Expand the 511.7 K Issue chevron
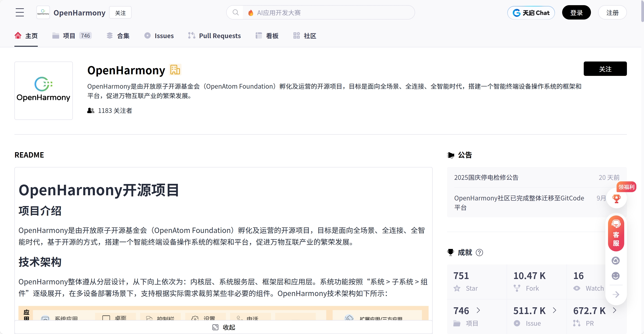Screen dimensions: 644x334 pyautogui.click(x=555, y=310)
